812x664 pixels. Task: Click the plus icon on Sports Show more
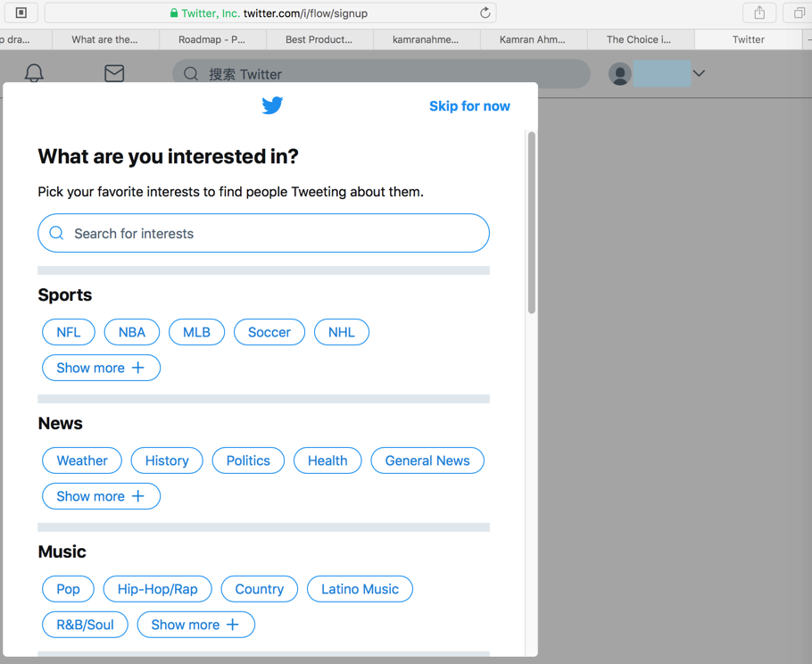point(137,368)
